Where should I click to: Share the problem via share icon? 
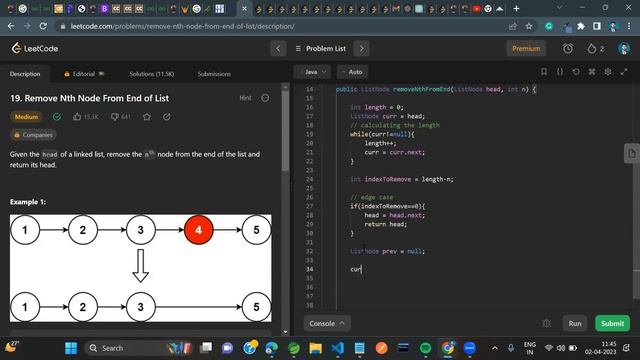coord(167,117)
